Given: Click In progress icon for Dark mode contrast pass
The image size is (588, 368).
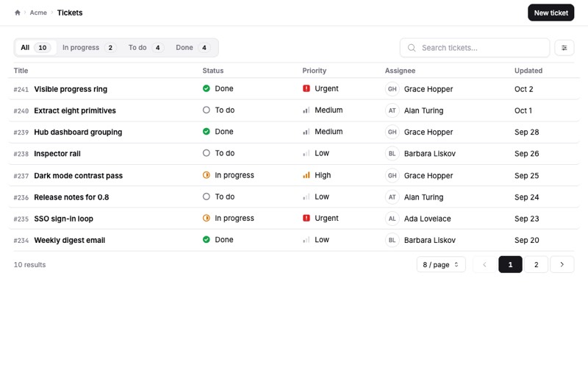Looking at the screenshot, I should click(207, 175).
